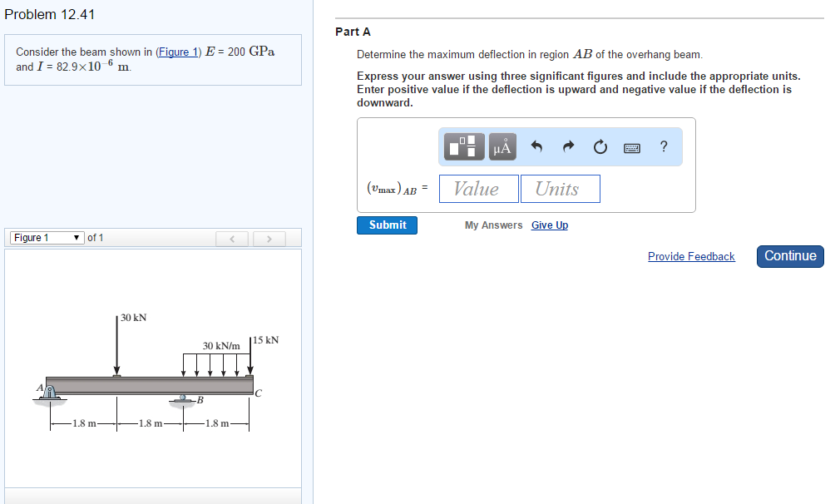Open the µÅ symbols and units palette
The width and height of the screenshot is (840, 504).
(x=502, y=146)
